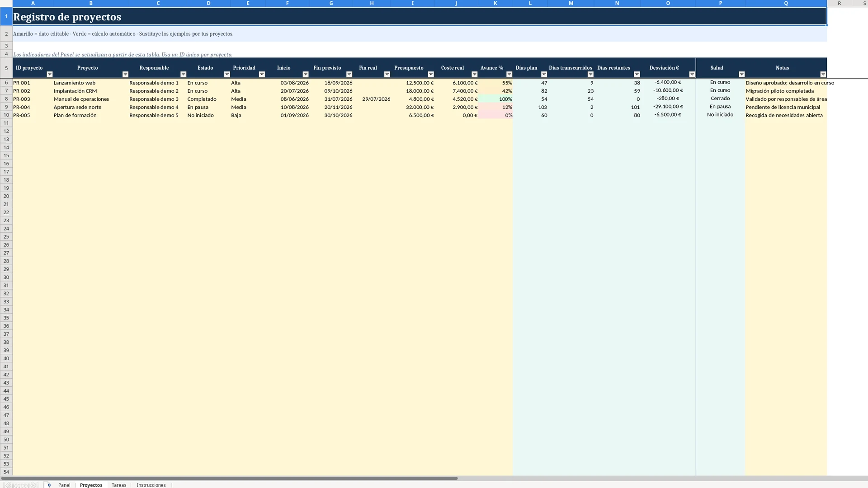Select Avance cell '12%'
The height and width of the screenshot is (488, 868).
[495, 107]
